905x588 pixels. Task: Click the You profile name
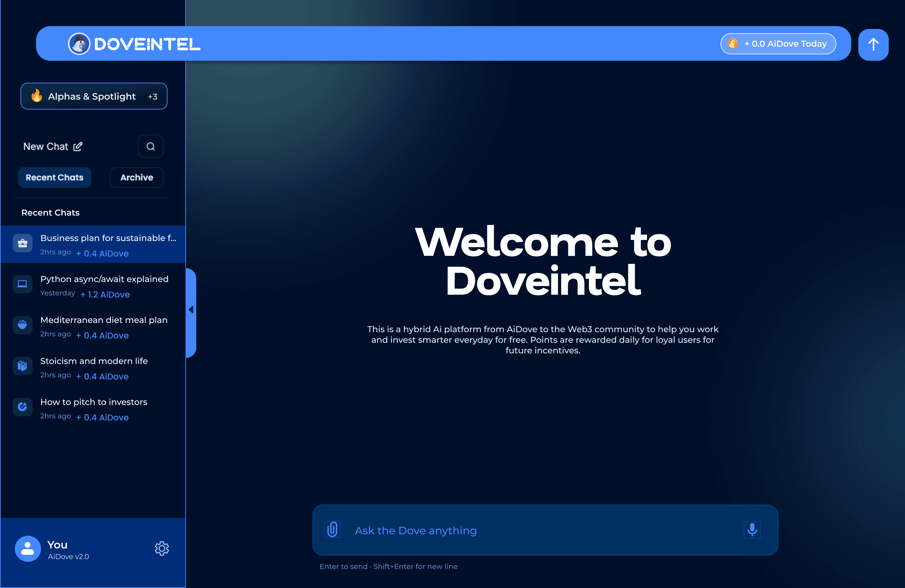coord(58,545)
